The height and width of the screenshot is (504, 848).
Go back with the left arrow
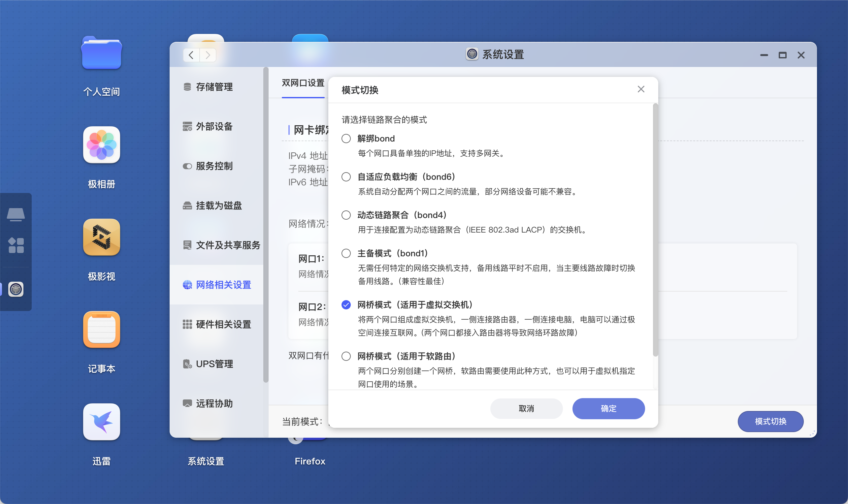click(191, 55)
